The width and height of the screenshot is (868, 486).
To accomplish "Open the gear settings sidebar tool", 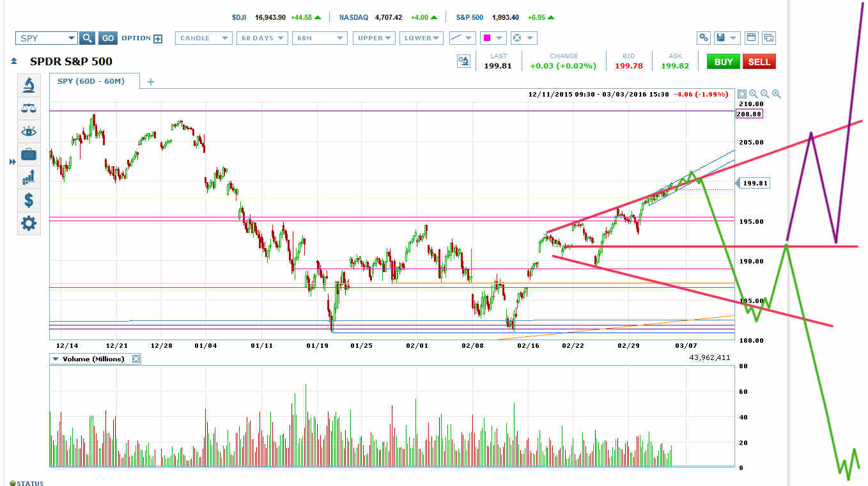I will coord(29,223).
